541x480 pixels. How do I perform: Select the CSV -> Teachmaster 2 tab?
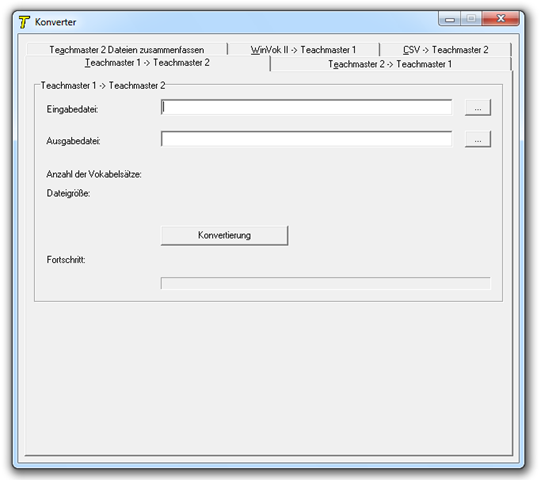click(445, 50)
